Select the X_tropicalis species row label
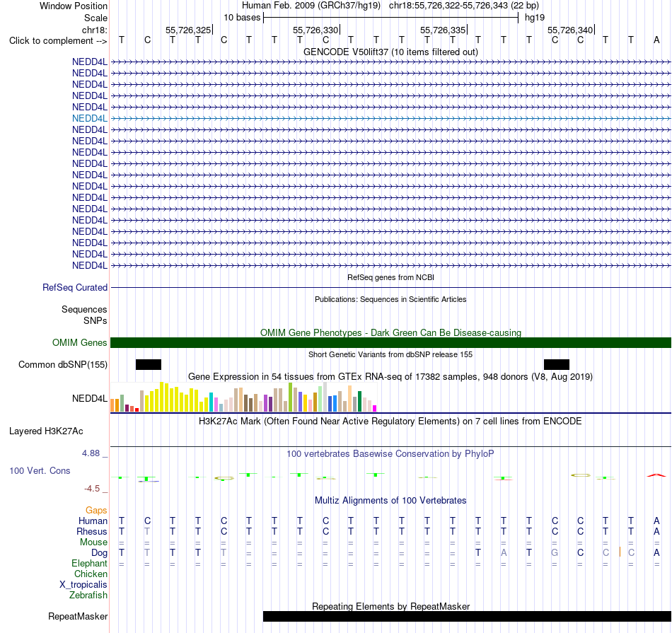The height and width of the screenshot is (633, 672). coord(83,585)
